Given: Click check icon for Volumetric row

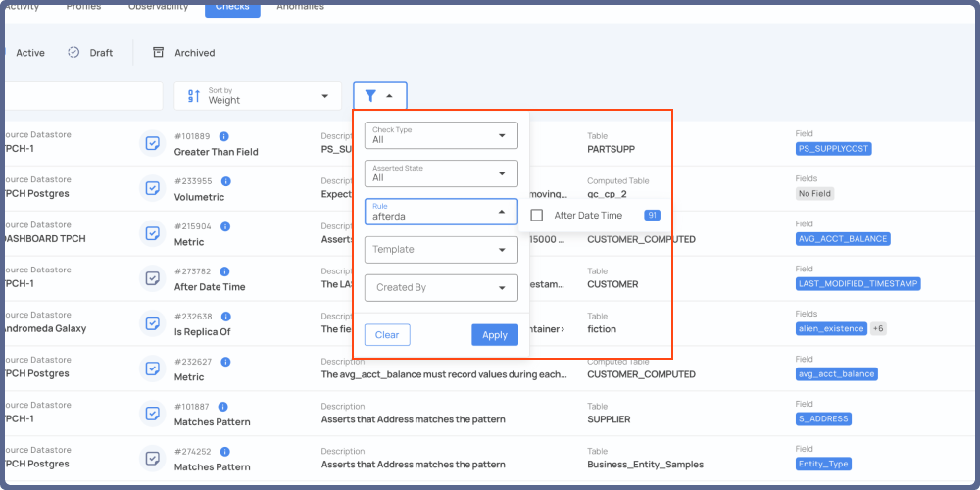Looking at the screenshot, I should point(152,188).
